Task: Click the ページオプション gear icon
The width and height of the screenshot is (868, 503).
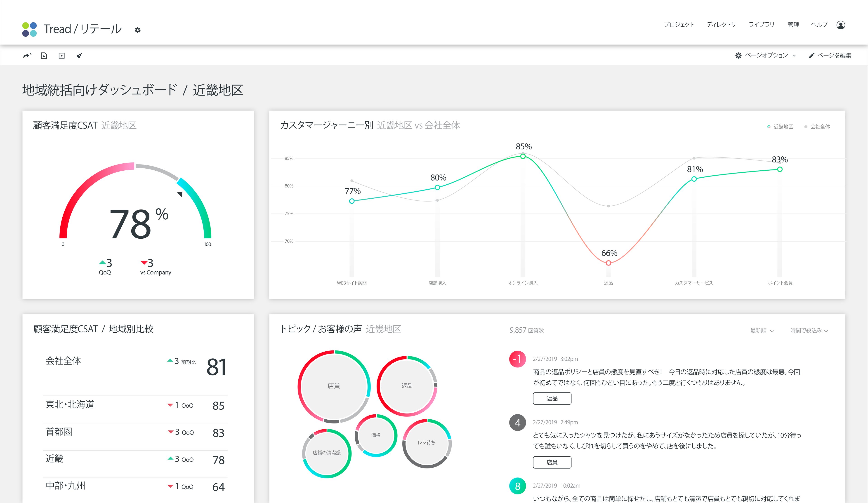Action: [x=738, y=55]
